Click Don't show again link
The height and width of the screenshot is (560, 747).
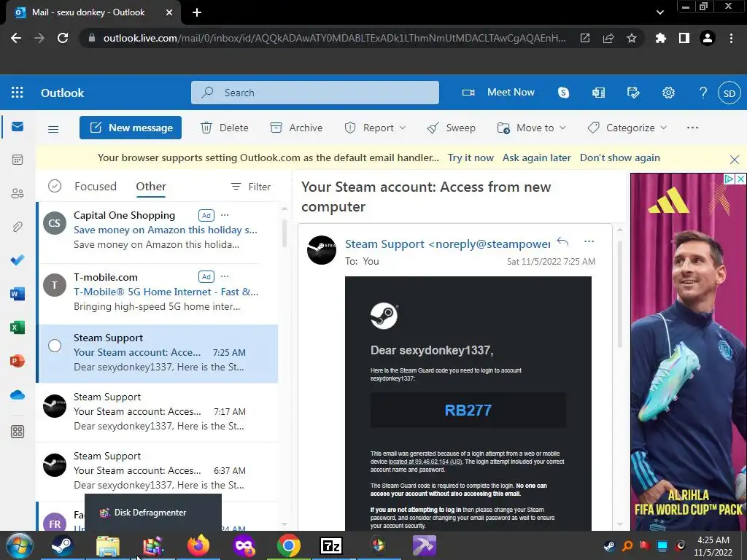pyautogui.click(x=620, y=157)
